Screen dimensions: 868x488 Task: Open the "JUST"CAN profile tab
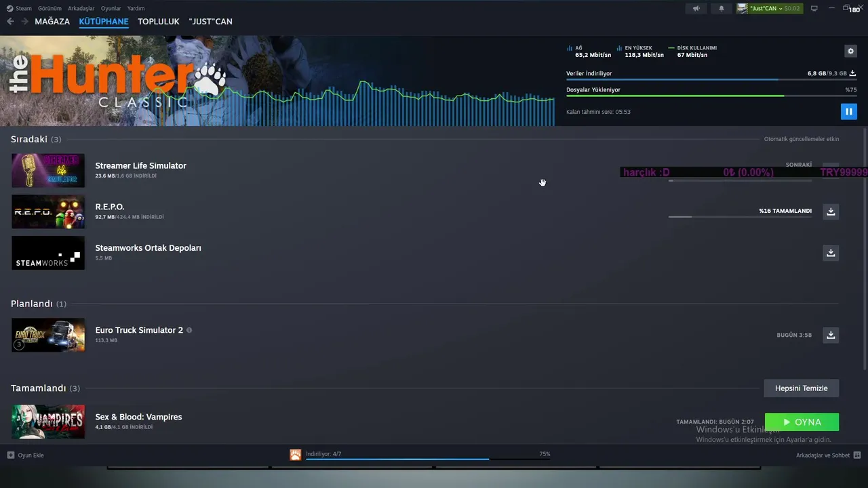point(210,21)
